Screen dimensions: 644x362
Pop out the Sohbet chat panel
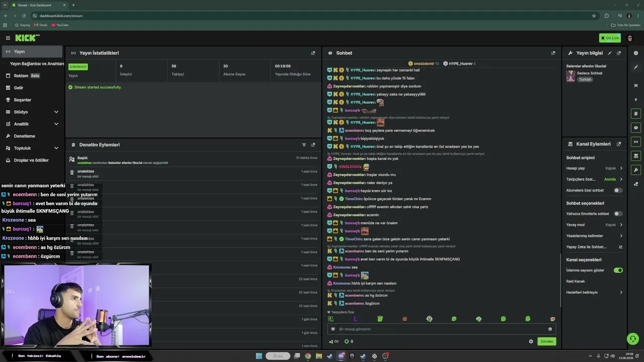click(x=553, y=53)
